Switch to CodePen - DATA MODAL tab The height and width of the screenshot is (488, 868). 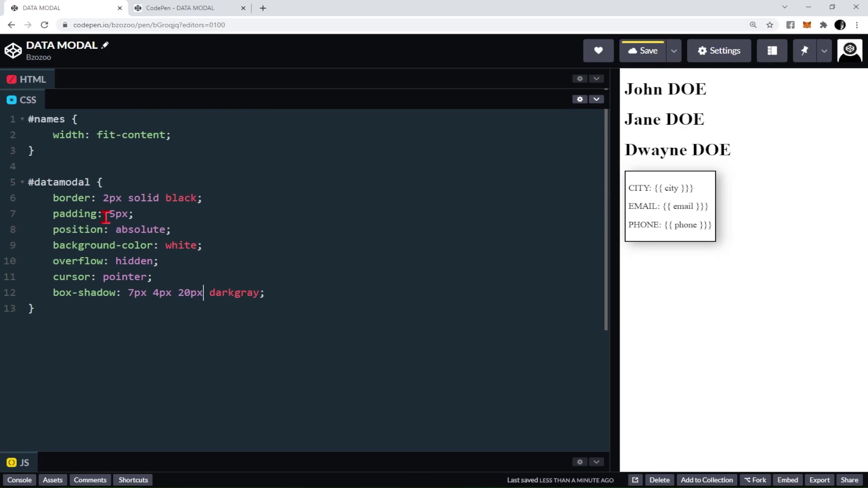coord(180,8)
